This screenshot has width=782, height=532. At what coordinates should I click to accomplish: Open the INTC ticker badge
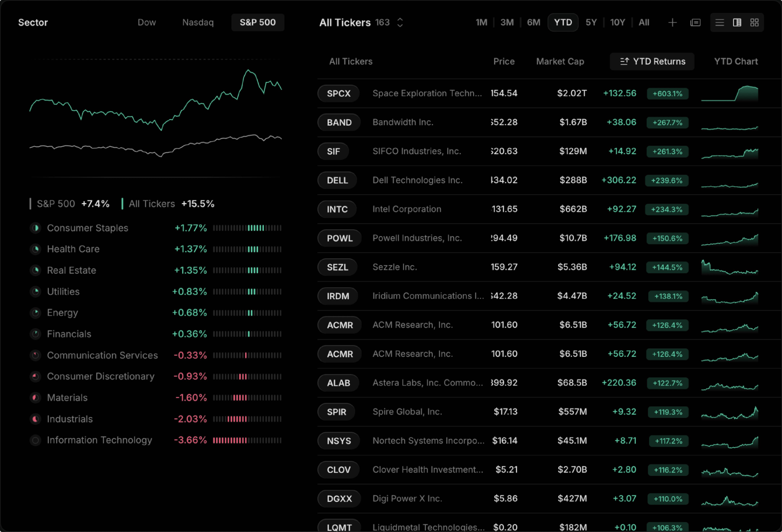click(x=337, y=209)
